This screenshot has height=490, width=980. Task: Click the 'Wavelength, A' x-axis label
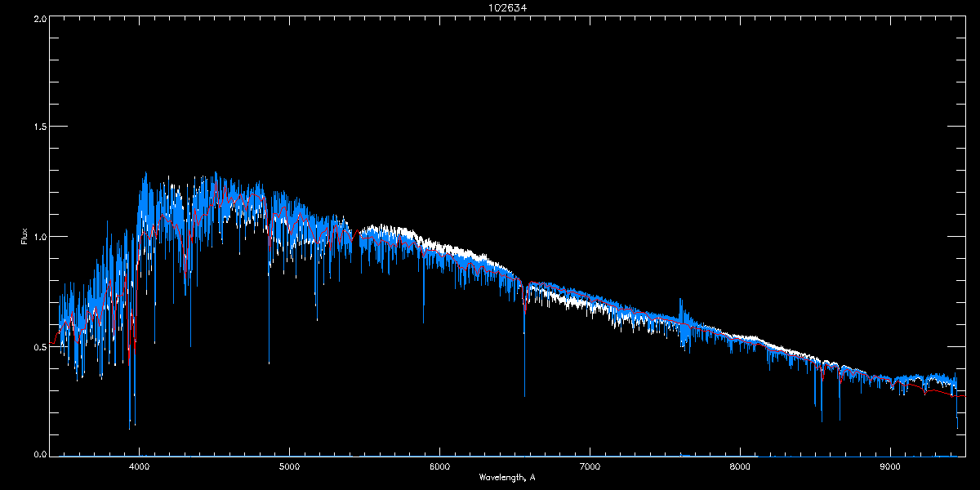pyautogui.click(x=506, y=477)
